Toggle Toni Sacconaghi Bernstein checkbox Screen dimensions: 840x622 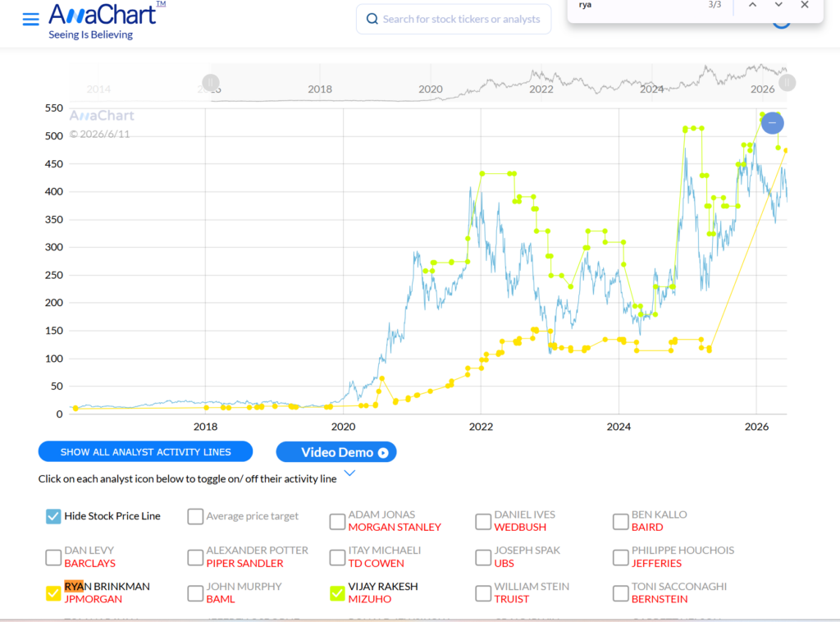click(620, 593)
